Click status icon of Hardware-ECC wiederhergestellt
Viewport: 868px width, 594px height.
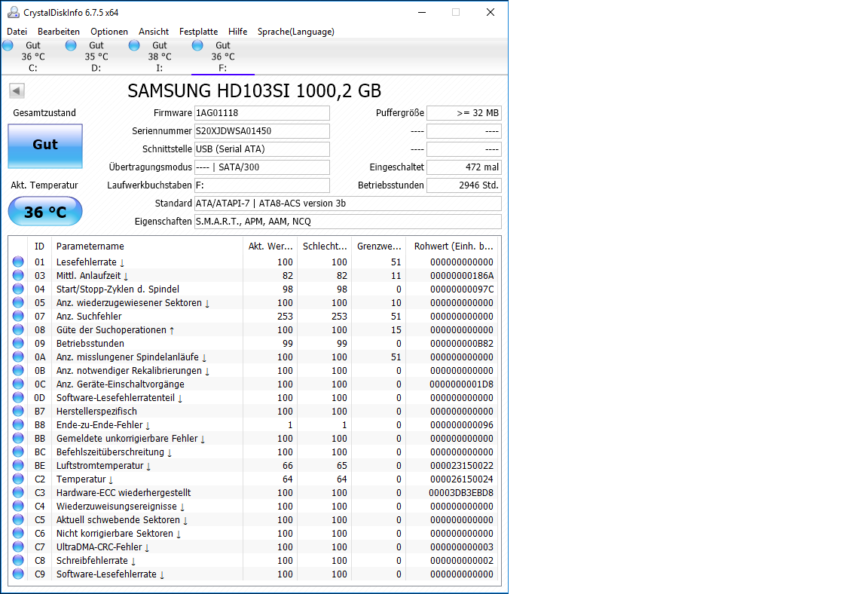coord(18,492)
